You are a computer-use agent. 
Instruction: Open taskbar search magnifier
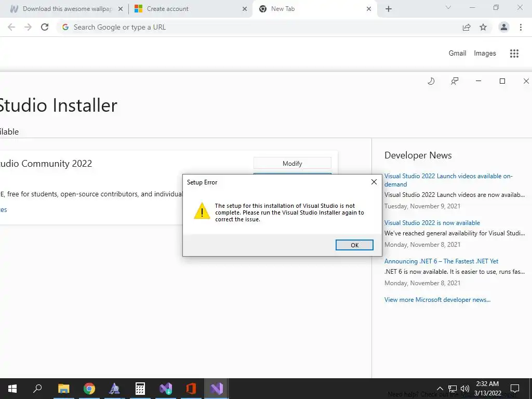coord(37,389)
